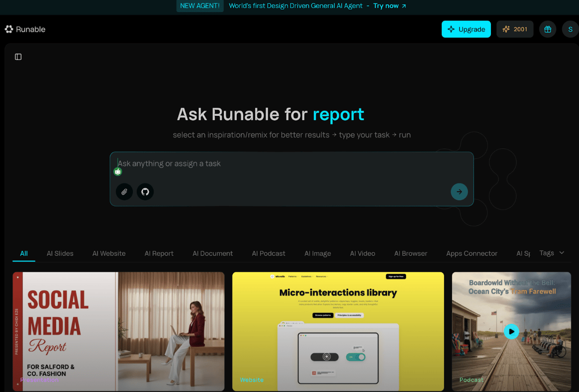Open the 2001 credits balance
The image size is (579, 392).
click(515, 29)
